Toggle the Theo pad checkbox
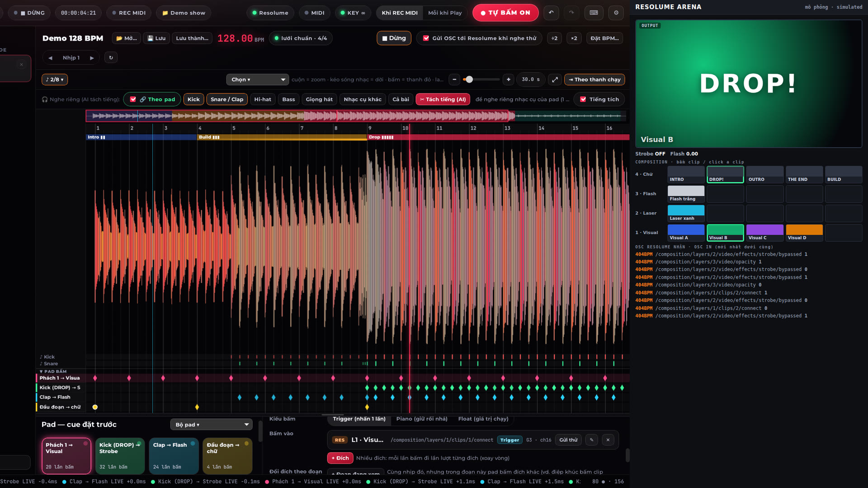The width and height of the screenshot is (868, 488). [x=133, y=99]
